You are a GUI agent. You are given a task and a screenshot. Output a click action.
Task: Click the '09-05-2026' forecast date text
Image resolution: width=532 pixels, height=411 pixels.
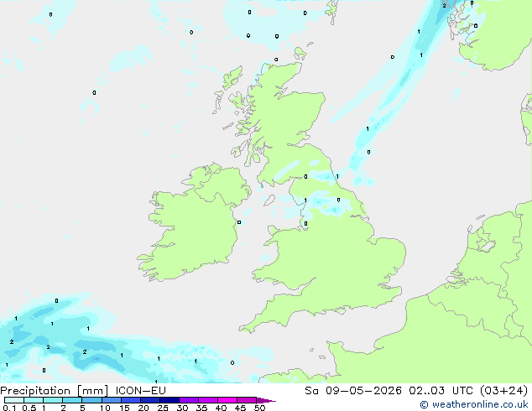point(363,391)
